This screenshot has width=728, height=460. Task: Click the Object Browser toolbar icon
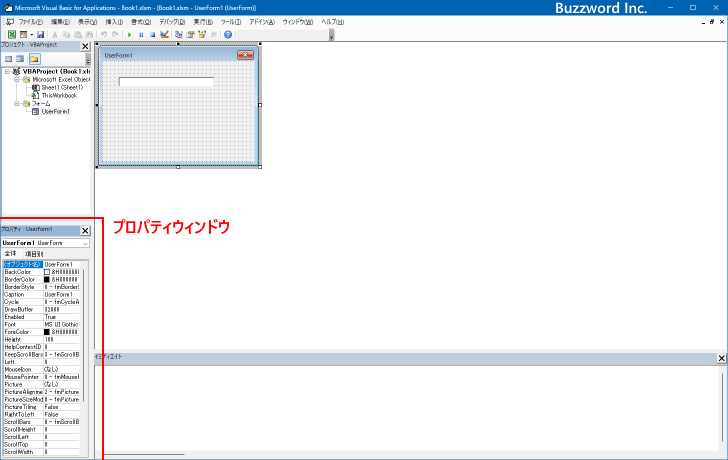[202, 34]
